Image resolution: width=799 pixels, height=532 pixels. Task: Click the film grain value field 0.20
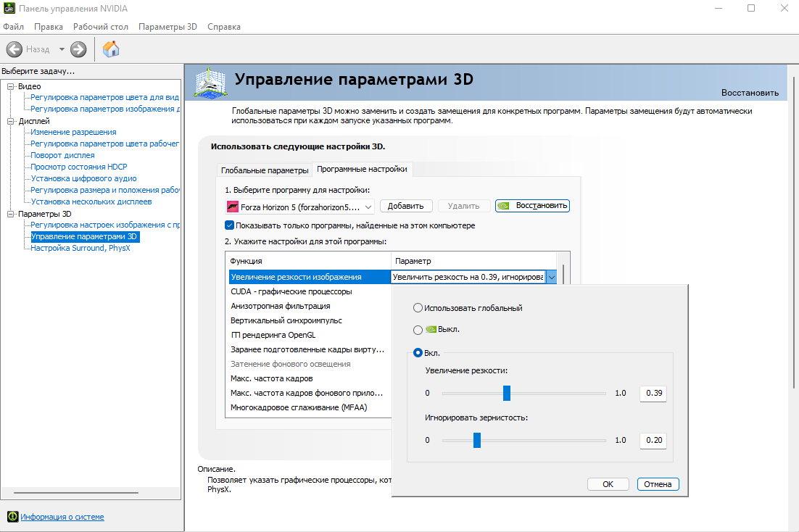[x=653, y=440]
